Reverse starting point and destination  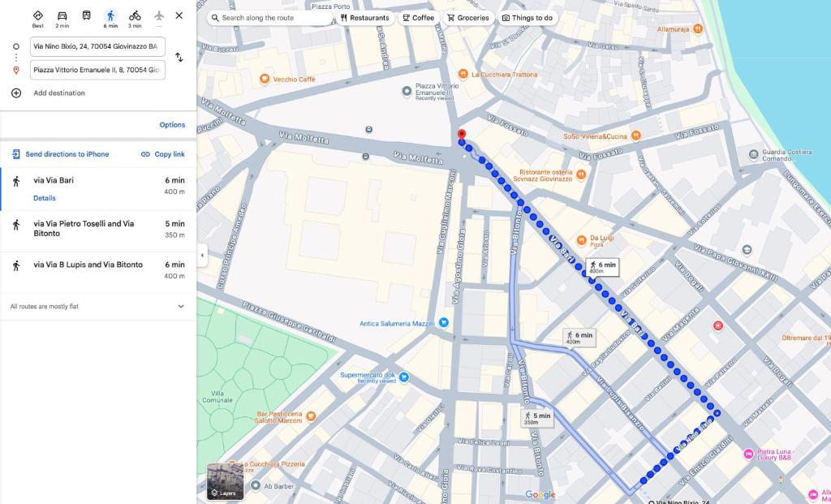(179, 58)
